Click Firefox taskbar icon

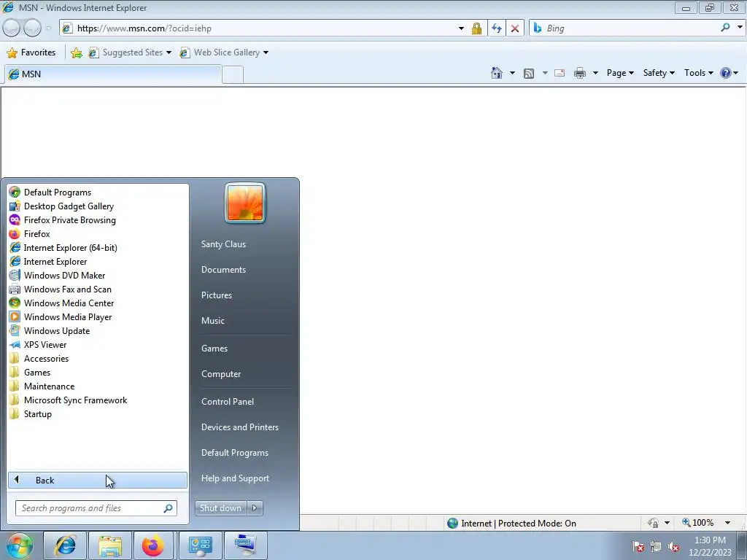tap(153, 545)
